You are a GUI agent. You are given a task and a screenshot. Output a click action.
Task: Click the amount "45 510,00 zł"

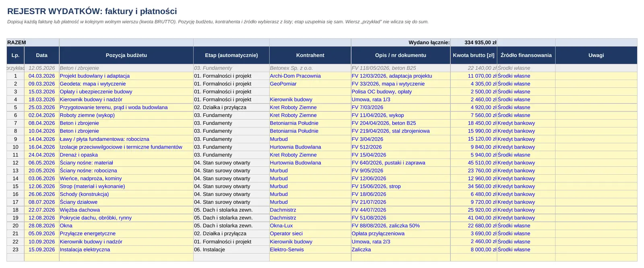pyautogui.click(x=474, y=163)
